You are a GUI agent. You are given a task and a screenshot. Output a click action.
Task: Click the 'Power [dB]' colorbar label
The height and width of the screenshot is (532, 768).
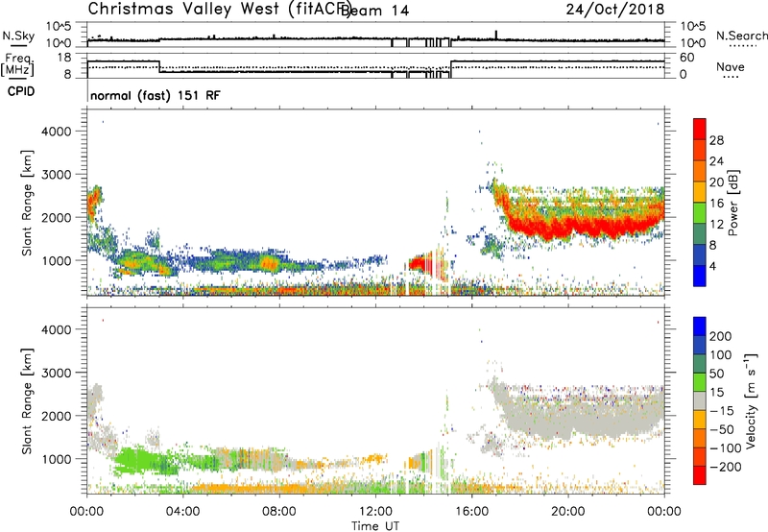[x=732, y=203]
